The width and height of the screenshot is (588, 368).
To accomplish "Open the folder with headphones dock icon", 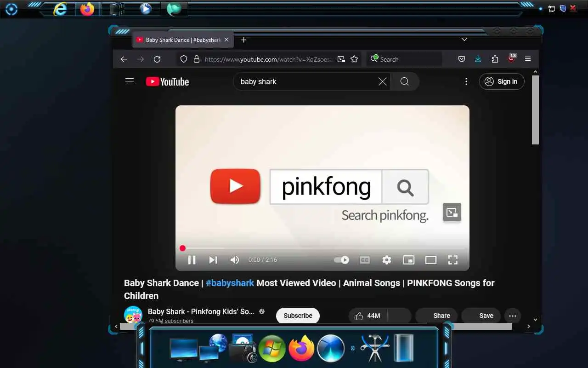I will [x=243, y=349].
